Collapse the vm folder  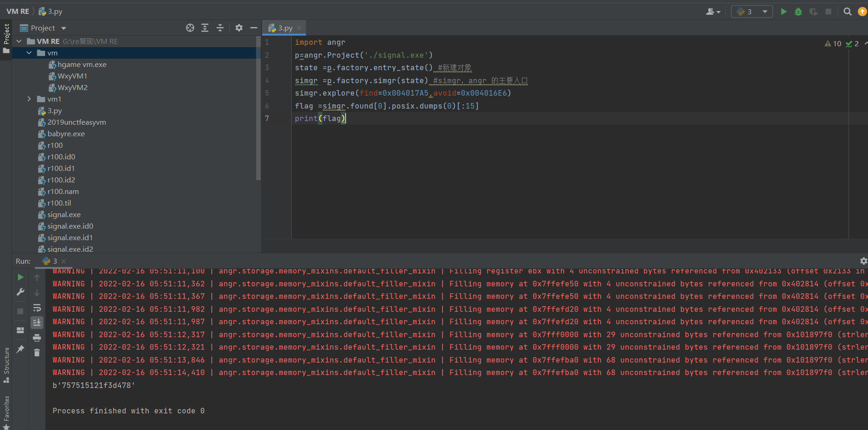tap(29, 53)
